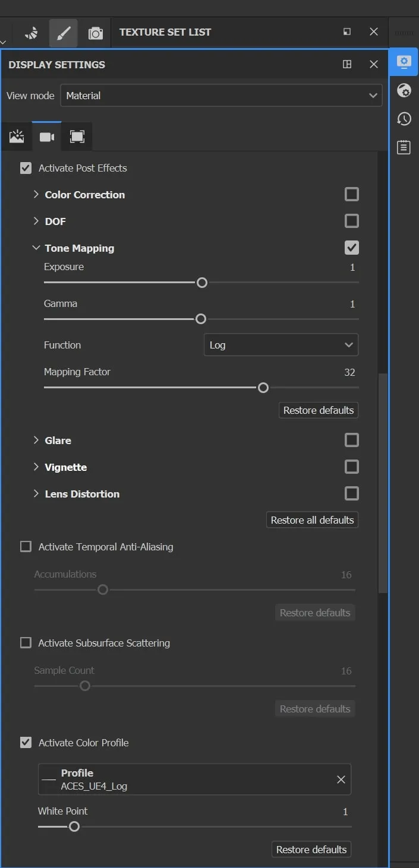The height and width of the screenshot is (868, 419).
Task: Check Activate Temporal Anti-Aliasing
Action: coord(26,547)
